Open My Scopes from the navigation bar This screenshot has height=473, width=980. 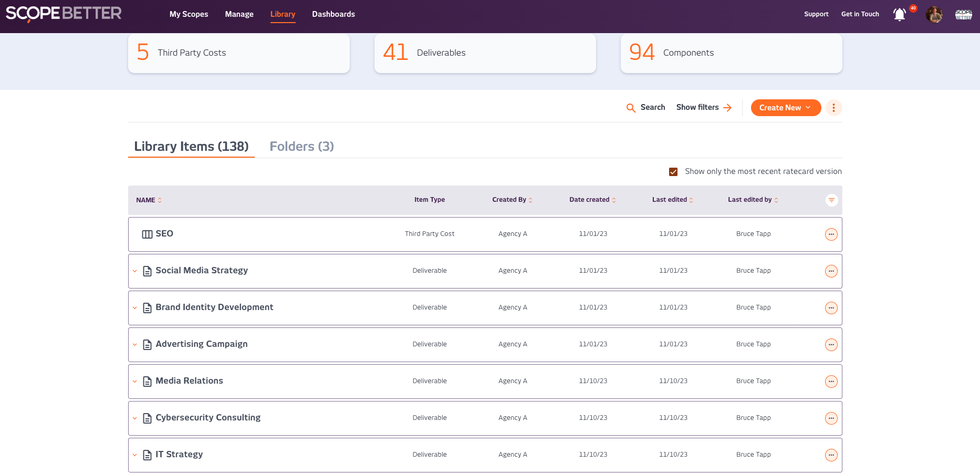189,14
